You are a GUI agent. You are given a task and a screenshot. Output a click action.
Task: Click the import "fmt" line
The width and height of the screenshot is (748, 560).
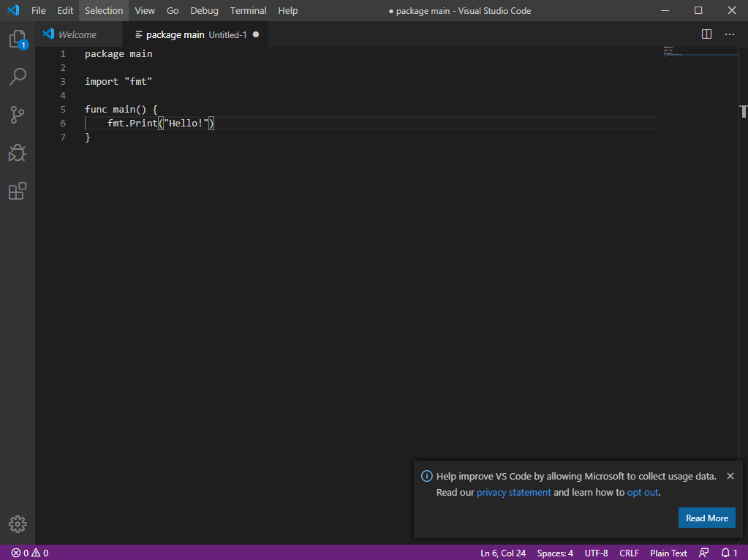(118, 82)
